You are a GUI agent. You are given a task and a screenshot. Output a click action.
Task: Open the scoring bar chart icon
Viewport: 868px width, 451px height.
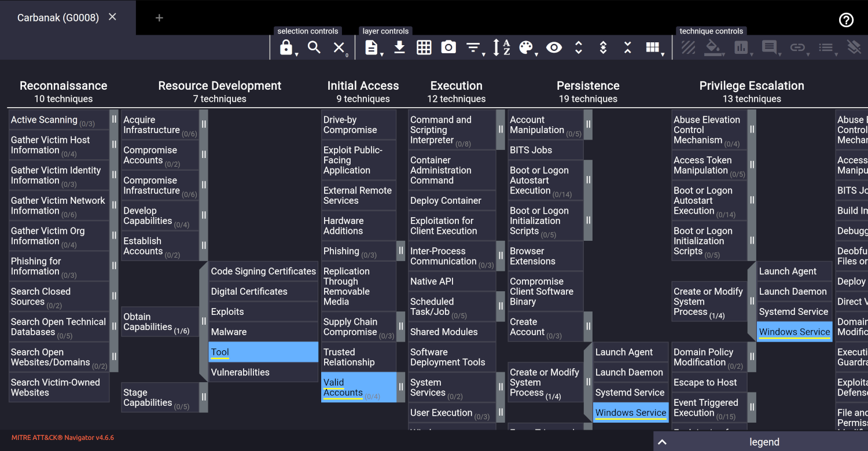(x=741, y=47)
